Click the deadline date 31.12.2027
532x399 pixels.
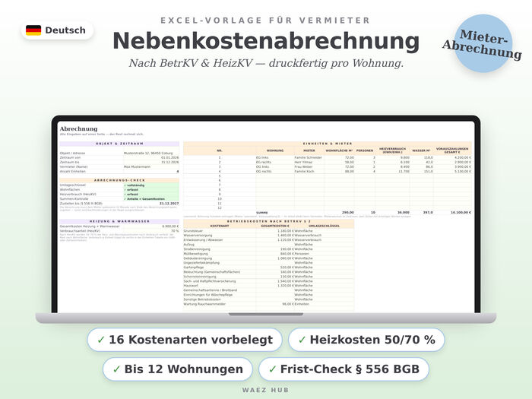tap(169, 203)
